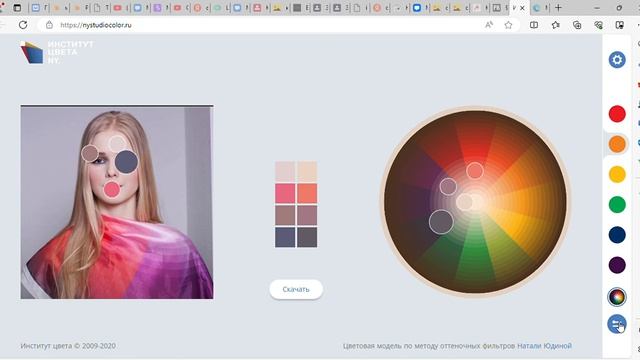Select the beige palette swatch
Image resolution: width=640 pixels, height=360 pixels.
click(307, 171)
